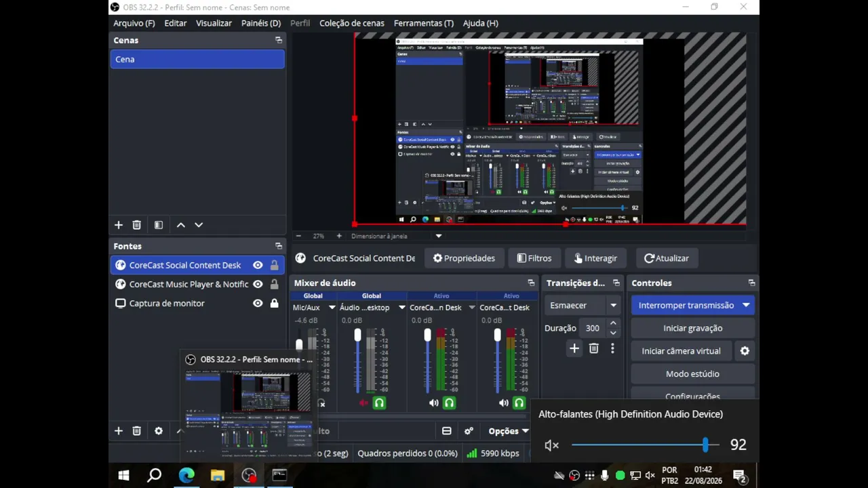Toggle the fourth mixer channel's headphone monitor
This screenshot has height=488, width=868.
[x=519, y=403]
